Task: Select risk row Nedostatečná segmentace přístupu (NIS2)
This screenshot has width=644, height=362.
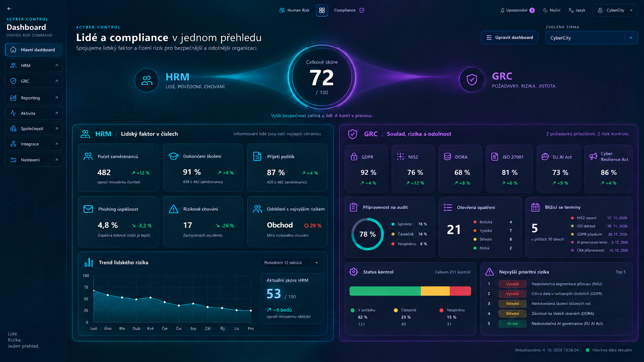Action: point(557,284)
